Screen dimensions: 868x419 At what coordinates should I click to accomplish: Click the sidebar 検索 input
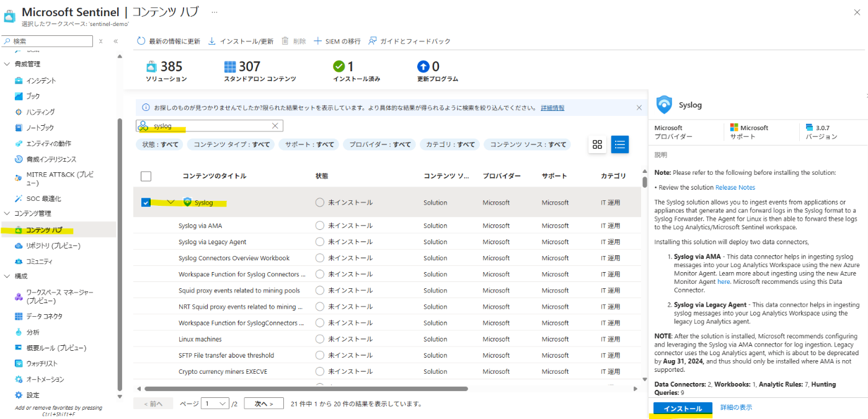(48, 41)
